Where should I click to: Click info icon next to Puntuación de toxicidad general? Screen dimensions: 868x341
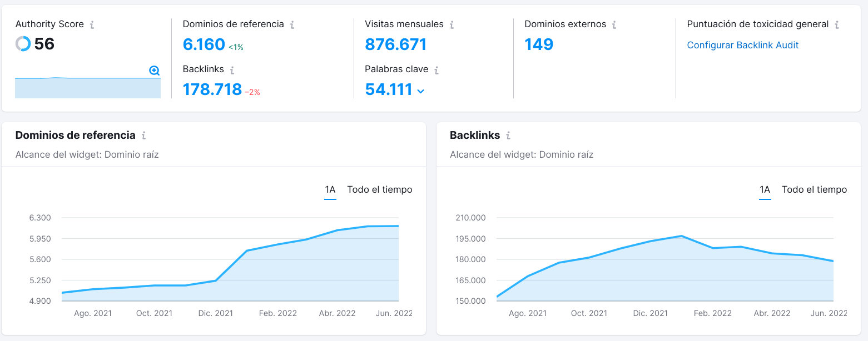pos(837,25)
